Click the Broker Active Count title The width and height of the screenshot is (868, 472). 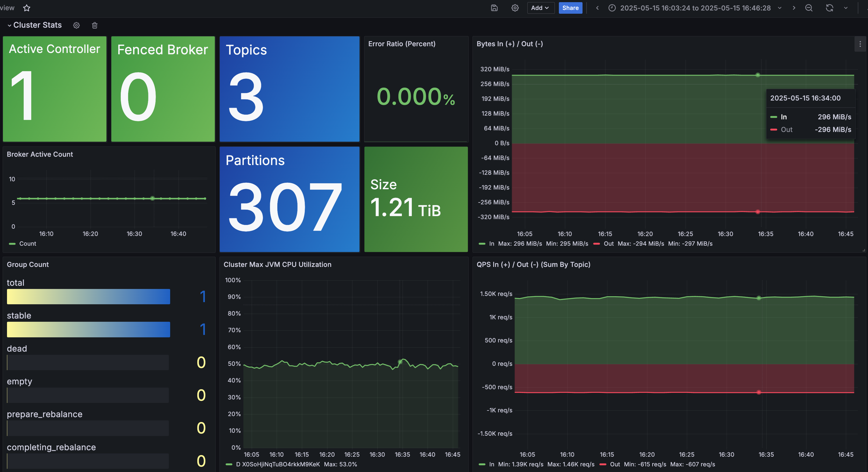[x=40, y=154]
